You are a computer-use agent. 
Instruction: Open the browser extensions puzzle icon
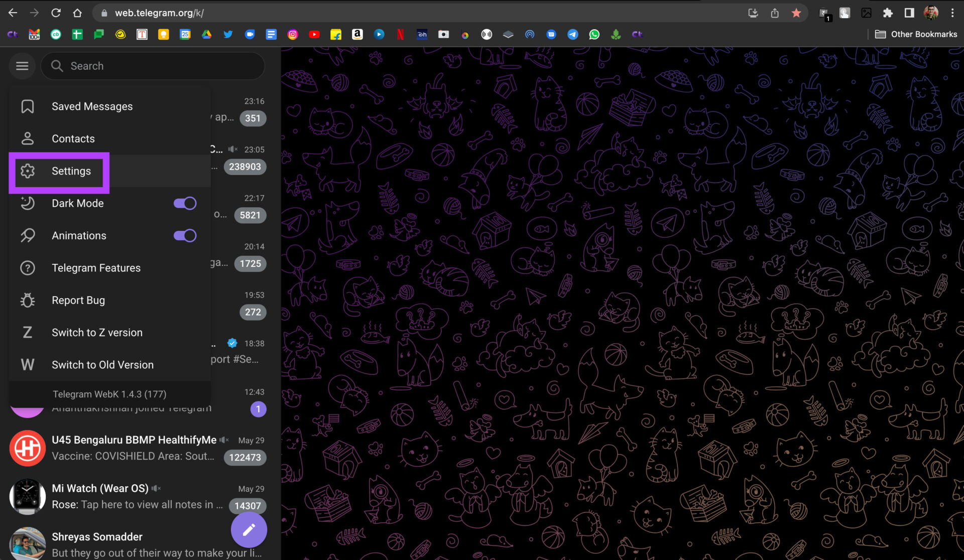(x=888, y=13)
